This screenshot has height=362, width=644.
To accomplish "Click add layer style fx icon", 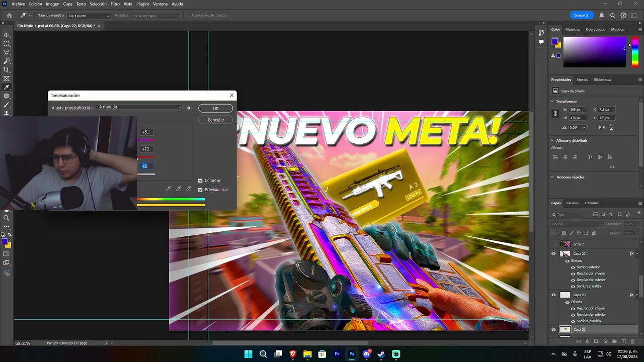I will click(x=587, y=341).
